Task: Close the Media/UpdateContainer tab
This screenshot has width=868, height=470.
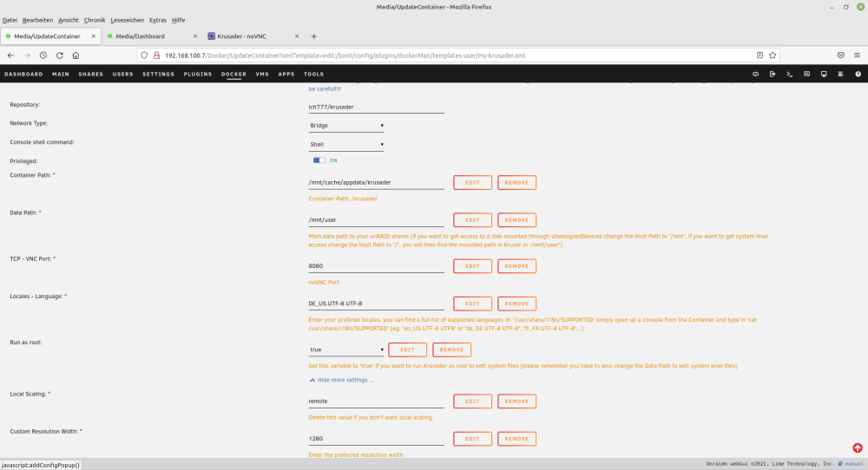Action: tap(94, 36)
